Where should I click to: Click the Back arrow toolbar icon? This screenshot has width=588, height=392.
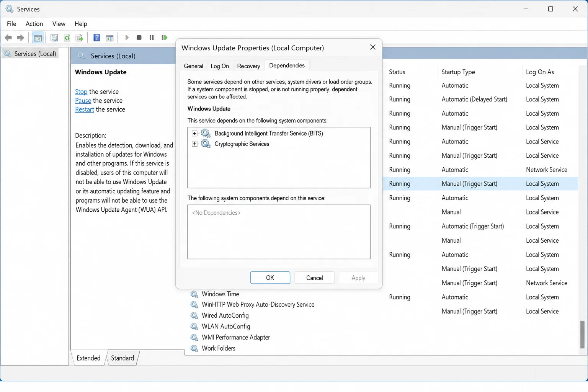click(8, 38)
